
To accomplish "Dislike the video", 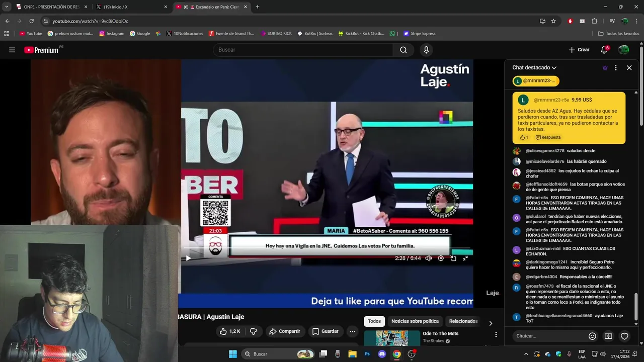I will (254, 331).
